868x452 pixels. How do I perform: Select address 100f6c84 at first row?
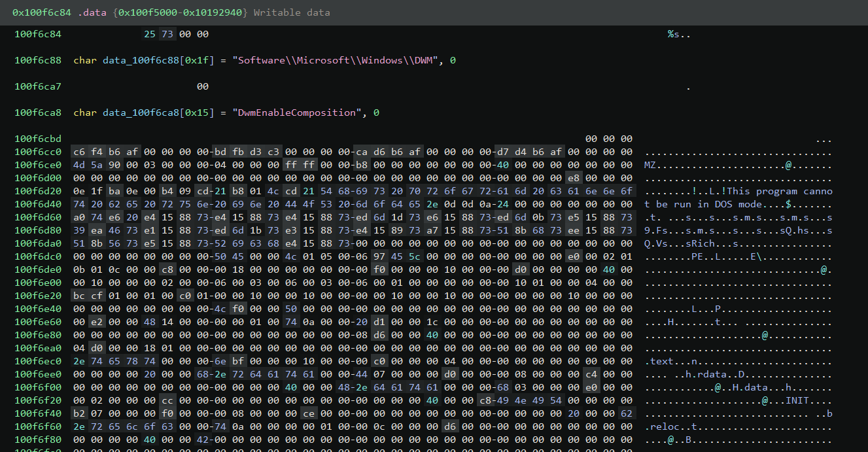tap(38, 34)
